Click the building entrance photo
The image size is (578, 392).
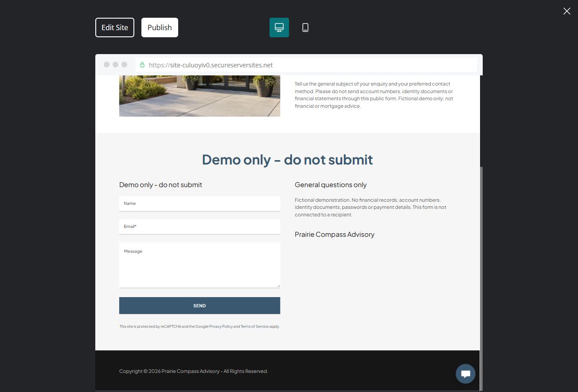199,96
